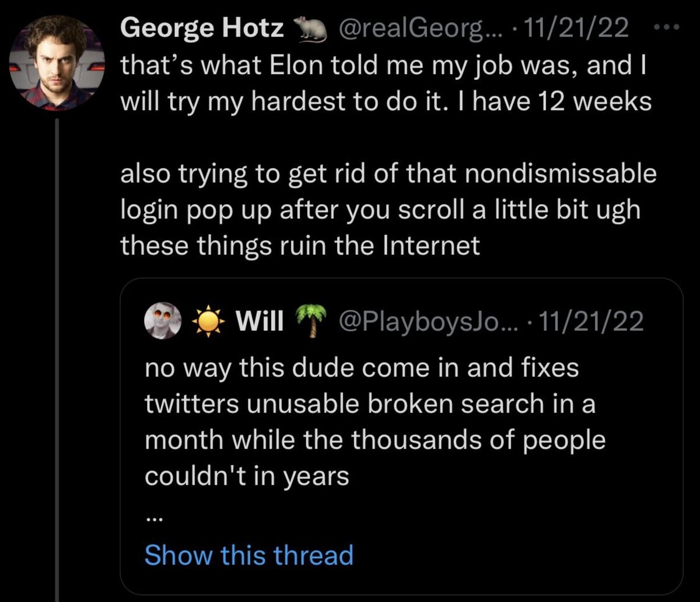Click Show this thread link
Screen dimensions: 700x602
tap(249, 555)
